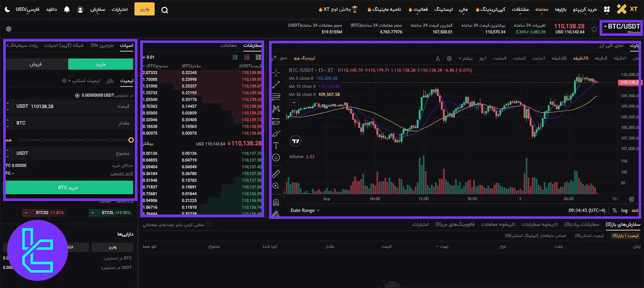
Task: Click the yellow deposit button in header
Action: (x=145, y=9)
